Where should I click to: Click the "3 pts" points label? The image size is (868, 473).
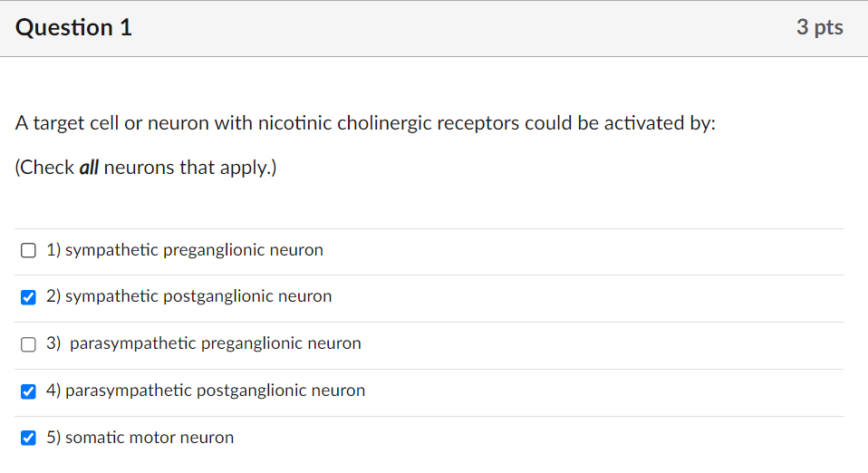(819, 28)
